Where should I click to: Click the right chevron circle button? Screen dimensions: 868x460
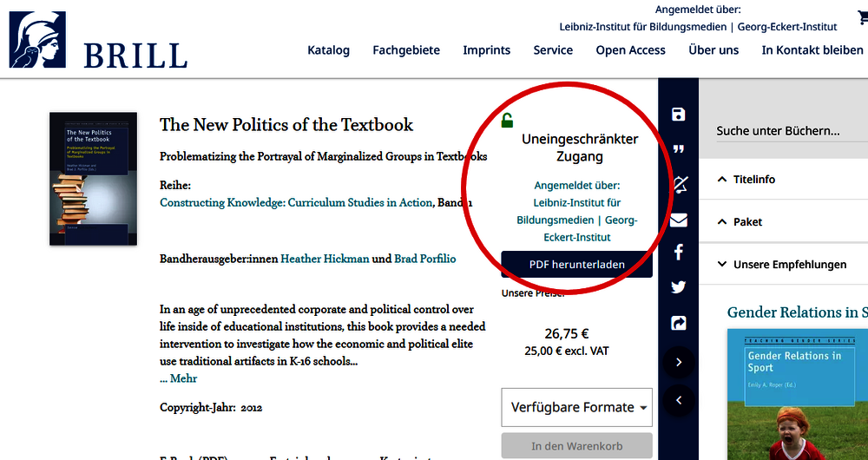[679, 362]
